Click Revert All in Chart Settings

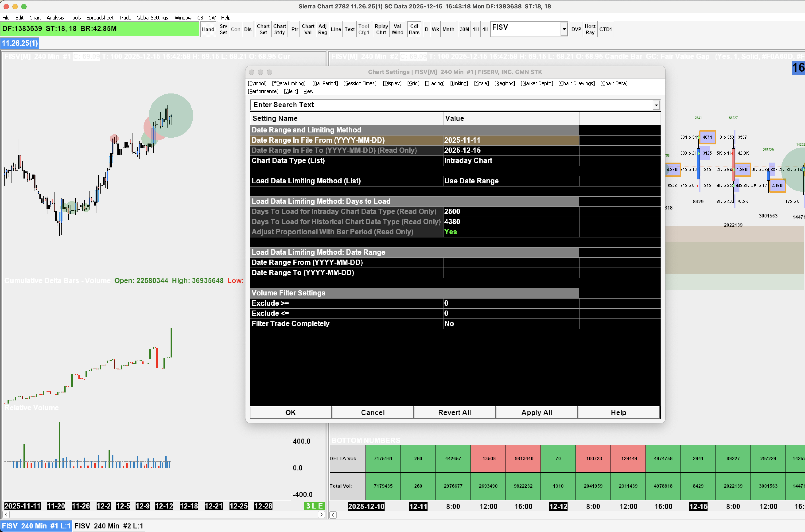454,413
